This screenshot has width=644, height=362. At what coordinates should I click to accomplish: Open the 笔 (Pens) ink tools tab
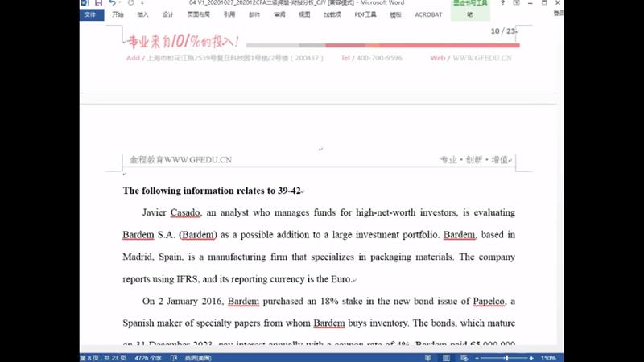[x=470, y=14]
